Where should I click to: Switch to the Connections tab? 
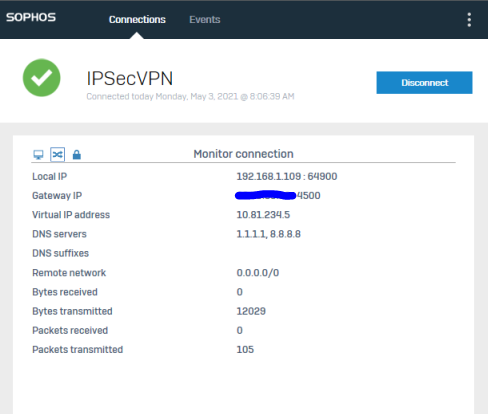click(137, 20)
